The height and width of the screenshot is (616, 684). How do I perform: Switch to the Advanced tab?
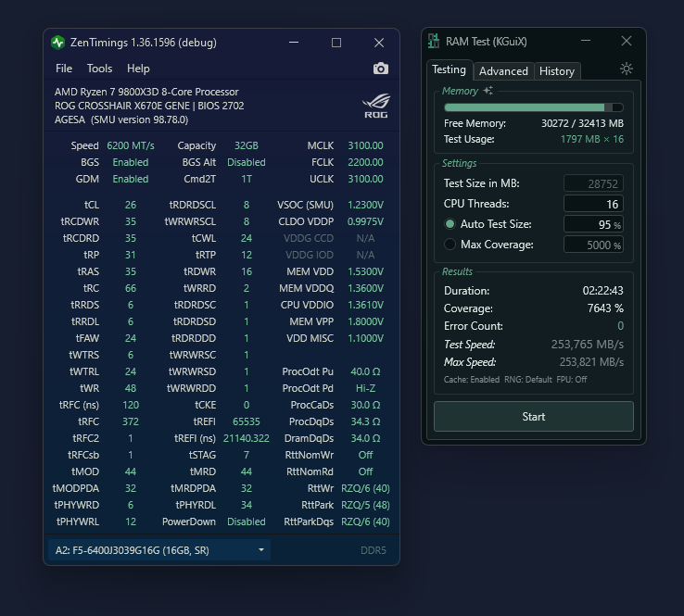[x=503, y=71]
